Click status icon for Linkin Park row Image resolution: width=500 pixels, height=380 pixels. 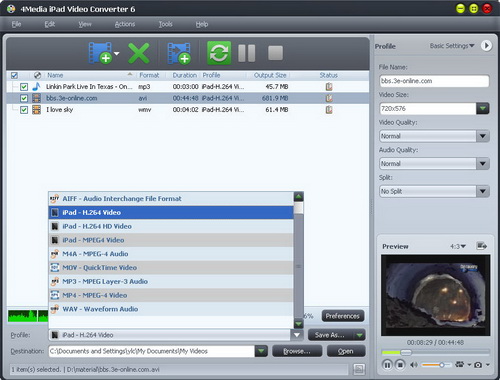329,87
